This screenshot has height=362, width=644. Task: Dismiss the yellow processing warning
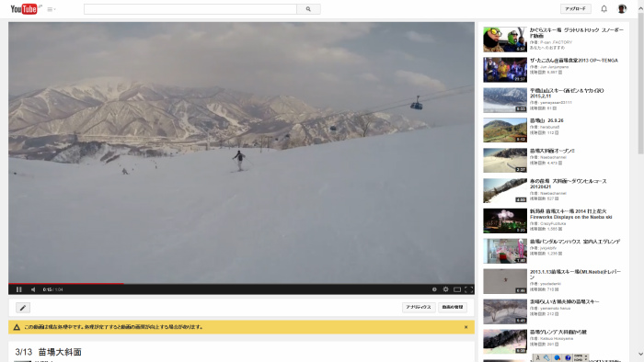click(x=466, y=327)
